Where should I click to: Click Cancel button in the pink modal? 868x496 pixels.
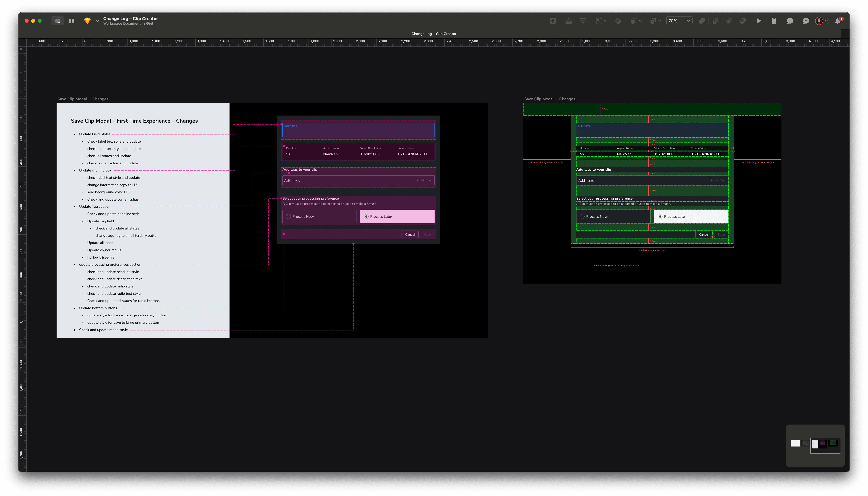(410, 234)
